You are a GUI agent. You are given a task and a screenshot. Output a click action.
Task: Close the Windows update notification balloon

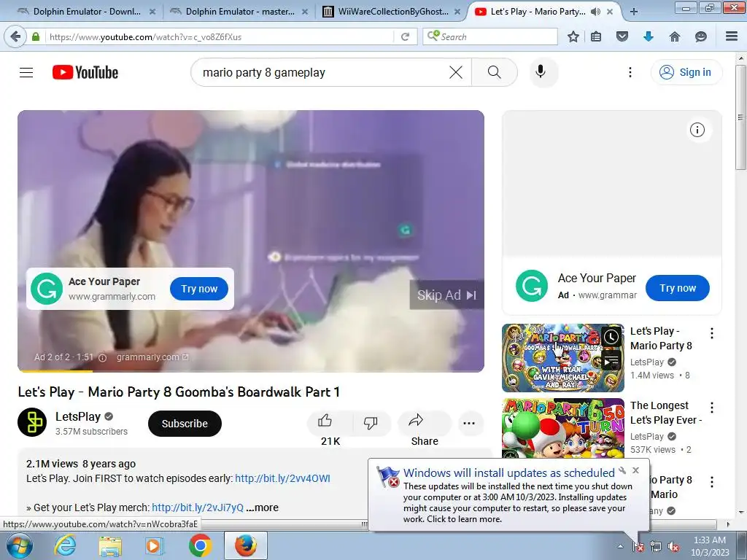click(x=635, y=470)
